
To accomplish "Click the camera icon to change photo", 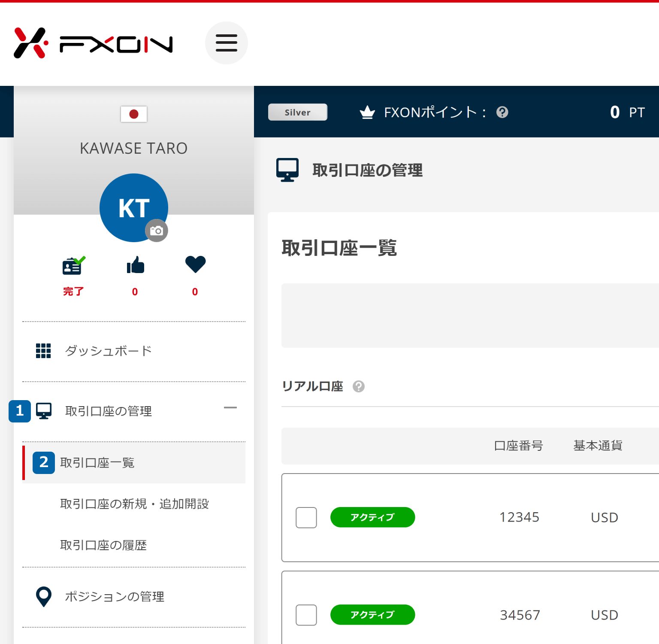I will [157, 231].
